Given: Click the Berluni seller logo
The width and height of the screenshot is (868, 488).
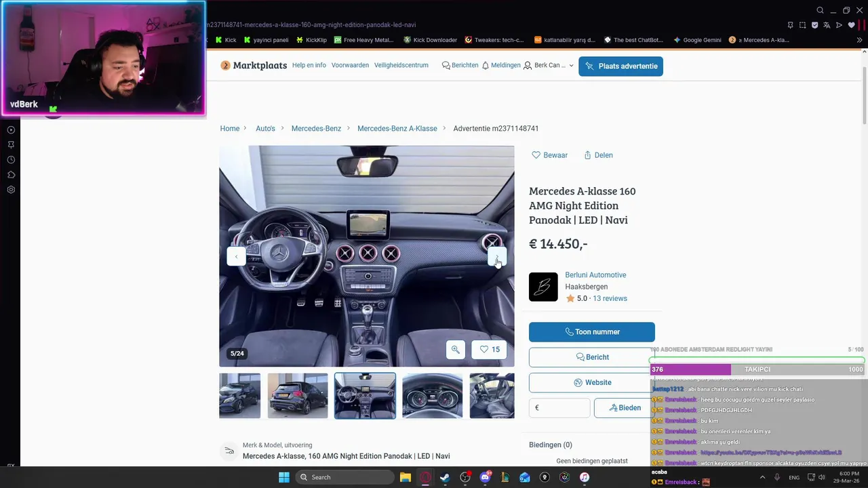Looking at the screenshot, I should pos(543,287).
